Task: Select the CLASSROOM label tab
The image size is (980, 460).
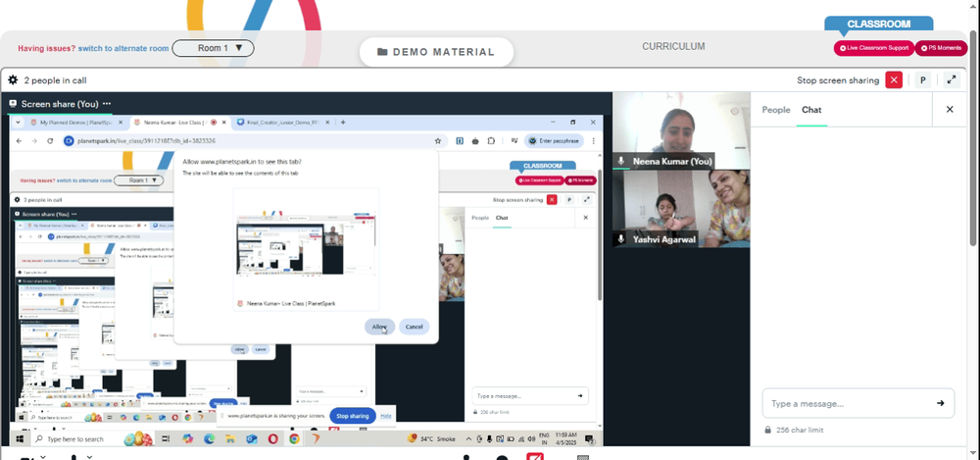Action: tap(879, 25)
